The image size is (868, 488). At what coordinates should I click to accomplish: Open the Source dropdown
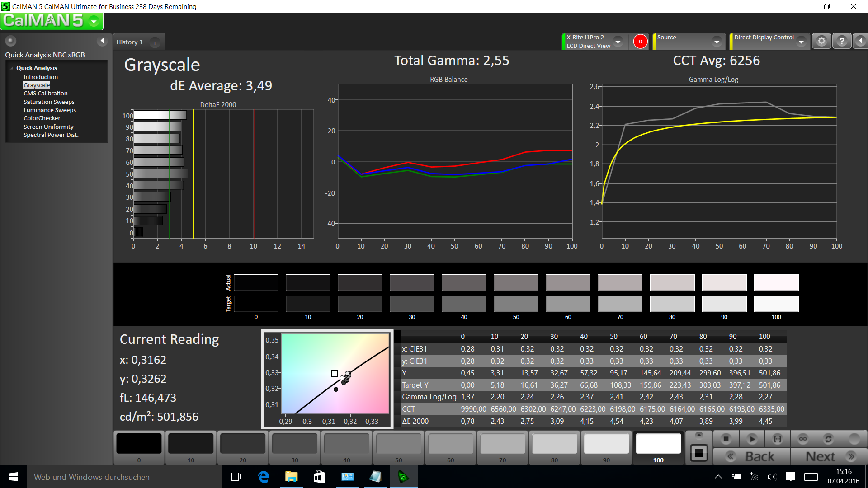click(x=717, y=42)
